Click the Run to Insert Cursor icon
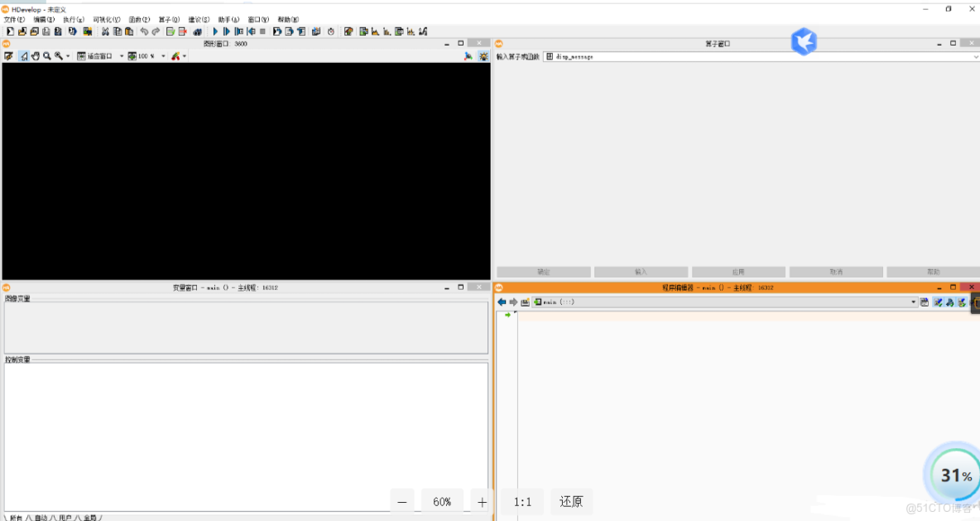The height and width of the screenshot is (521, 980). 227,31
